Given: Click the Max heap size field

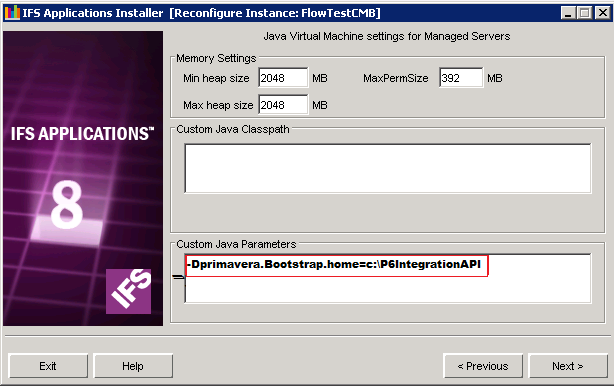Looking at the screenshot, I should point(283,105).
